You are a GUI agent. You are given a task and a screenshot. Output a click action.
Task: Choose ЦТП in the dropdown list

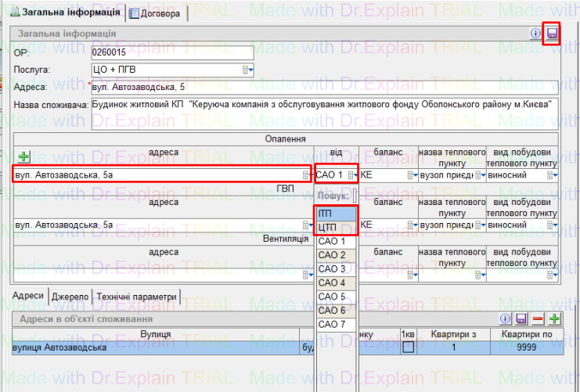[336, 227]
